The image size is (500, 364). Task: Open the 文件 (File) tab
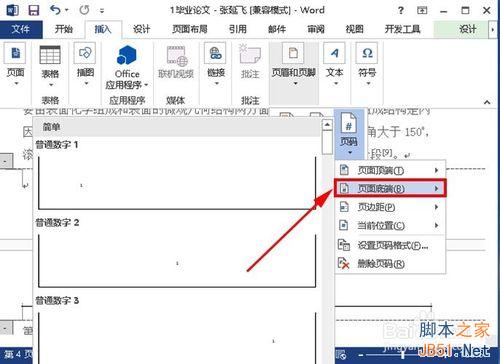21,29
